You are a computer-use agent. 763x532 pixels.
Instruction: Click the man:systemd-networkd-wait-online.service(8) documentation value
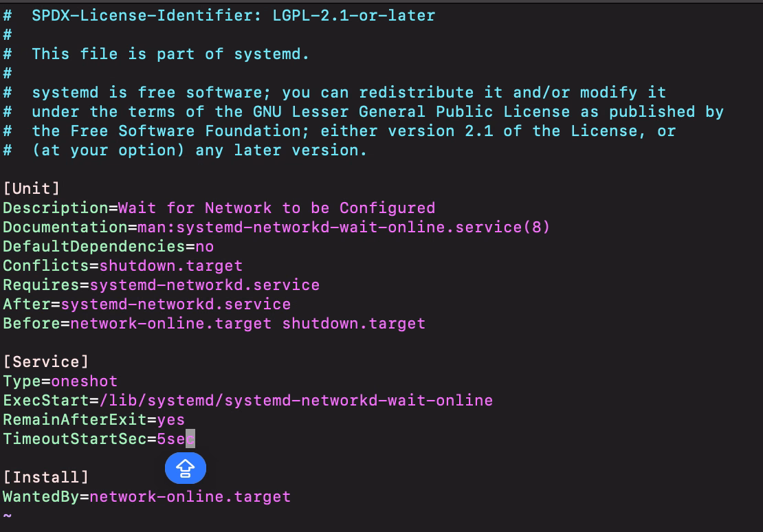click(344, 228)
